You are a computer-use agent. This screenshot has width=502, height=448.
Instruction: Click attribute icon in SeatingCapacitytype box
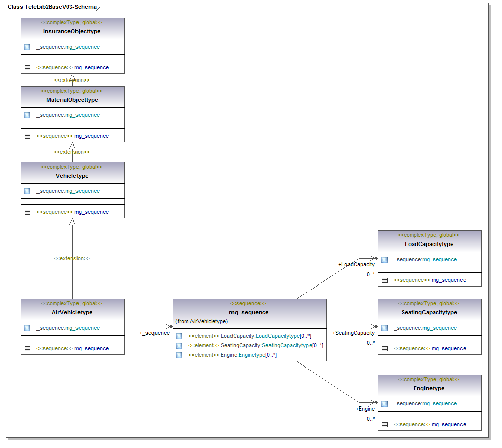384,328
